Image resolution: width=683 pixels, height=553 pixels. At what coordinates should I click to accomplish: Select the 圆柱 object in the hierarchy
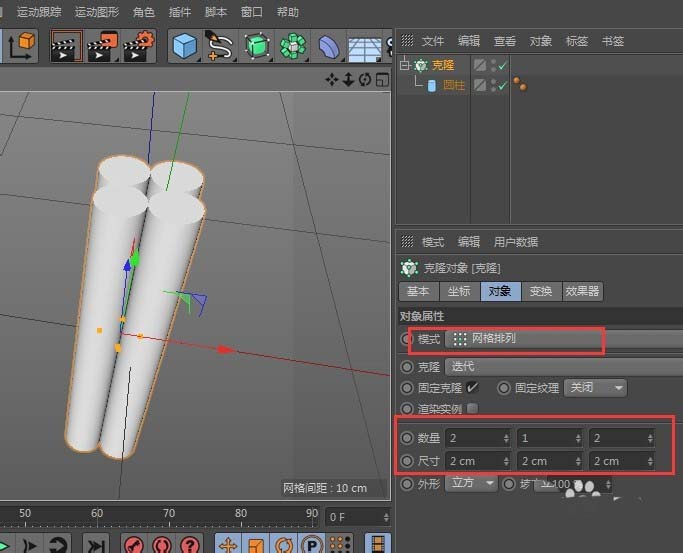click(454, 86)
